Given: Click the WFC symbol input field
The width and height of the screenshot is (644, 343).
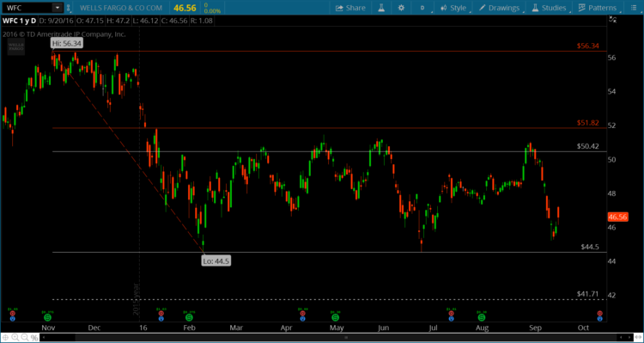Looking at the screenshot, I should [x=28, y=8].
